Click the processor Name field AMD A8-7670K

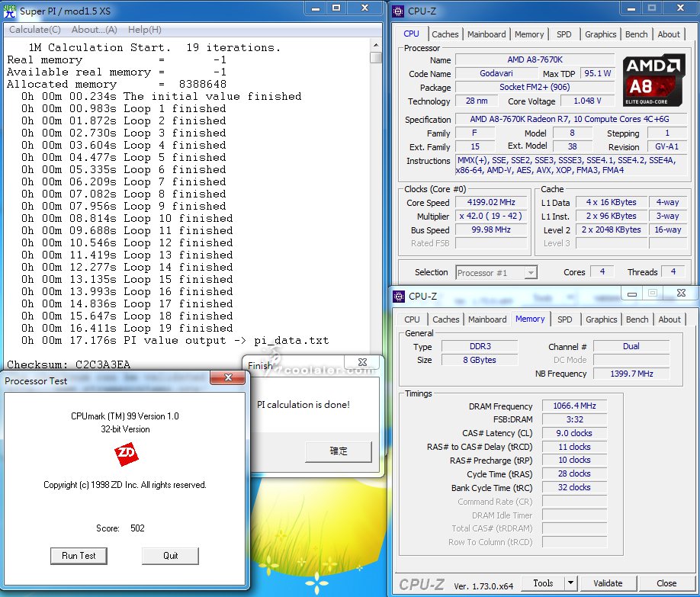coord(535,59)
